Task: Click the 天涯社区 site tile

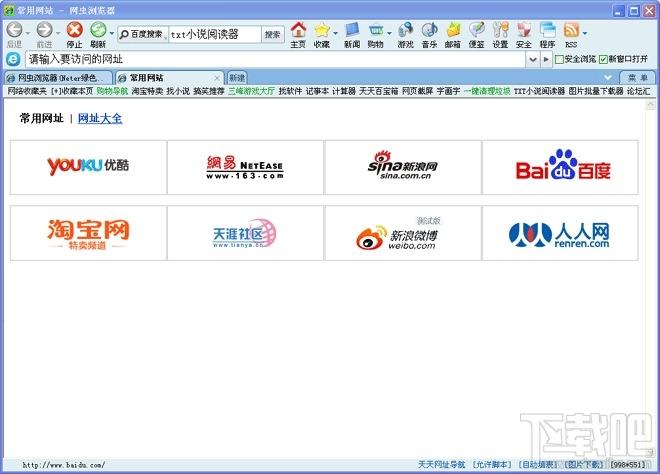Action: pos(245,233)
